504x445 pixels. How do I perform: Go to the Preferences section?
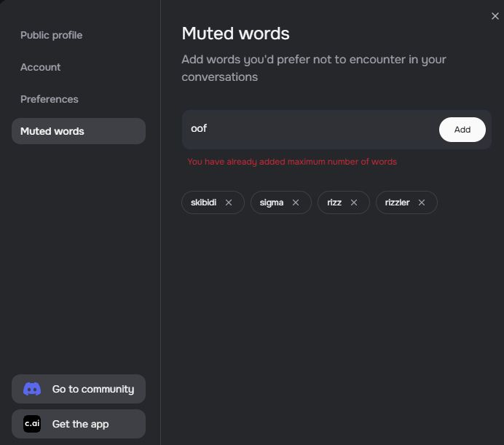tap(50, 99)
